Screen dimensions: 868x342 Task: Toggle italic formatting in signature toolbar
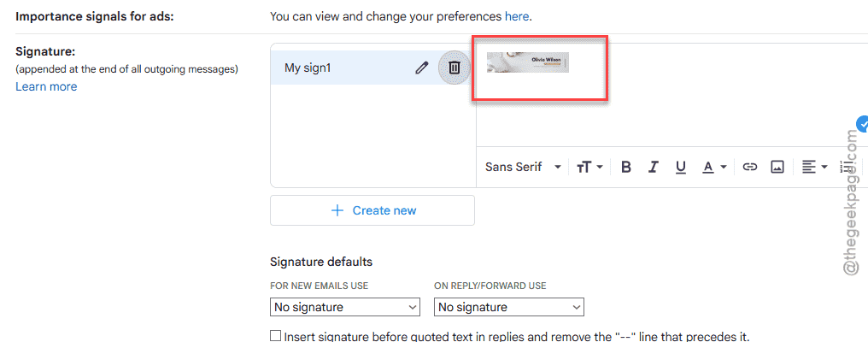click(654, 167)
